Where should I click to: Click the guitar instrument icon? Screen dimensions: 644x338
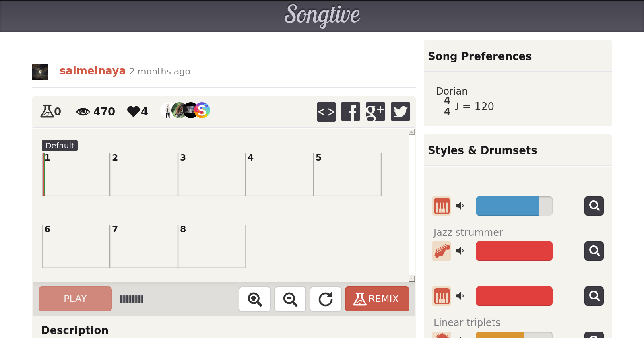click(x=442, y=251)
